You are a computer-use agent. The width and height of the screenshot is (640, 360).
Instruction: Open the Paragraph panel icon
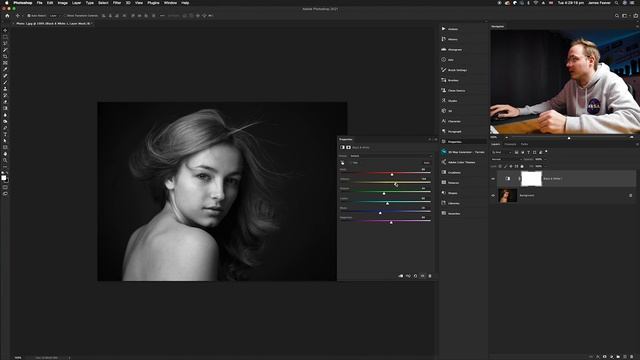[x=444, y=131]
